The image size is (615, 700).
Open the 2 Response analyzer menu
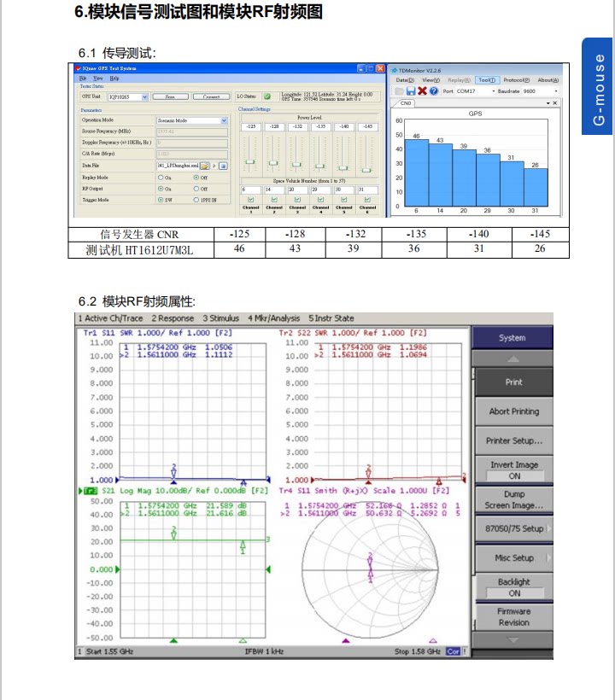(x=173, y=318)
